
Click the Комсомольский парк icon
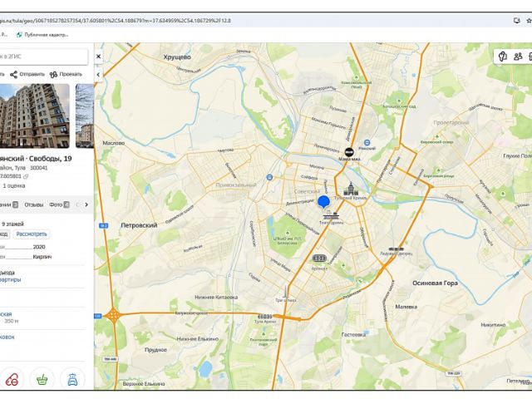point(357,77)
